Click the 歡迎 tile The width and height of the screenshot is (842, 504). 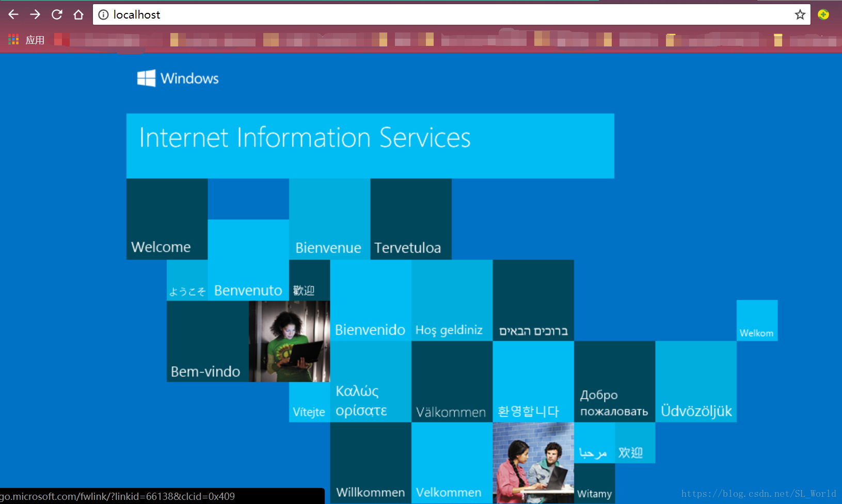tap(309, 280)
